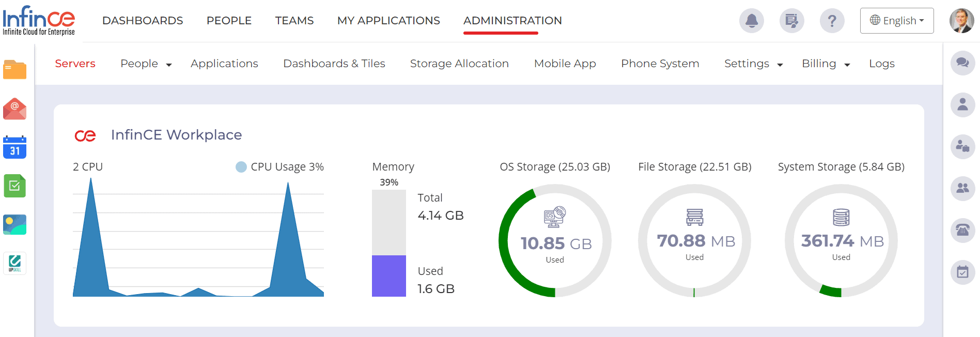Screen dimensions: 980x337
Task: Click the "OS Storage (25.03 GB)" label
Action: [555, 167]
